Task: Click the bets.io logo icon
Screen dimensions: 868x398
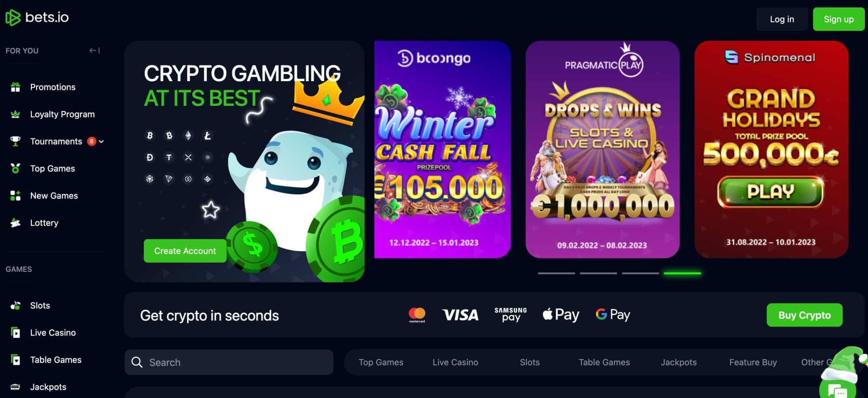Action: (x=13, y=18)
